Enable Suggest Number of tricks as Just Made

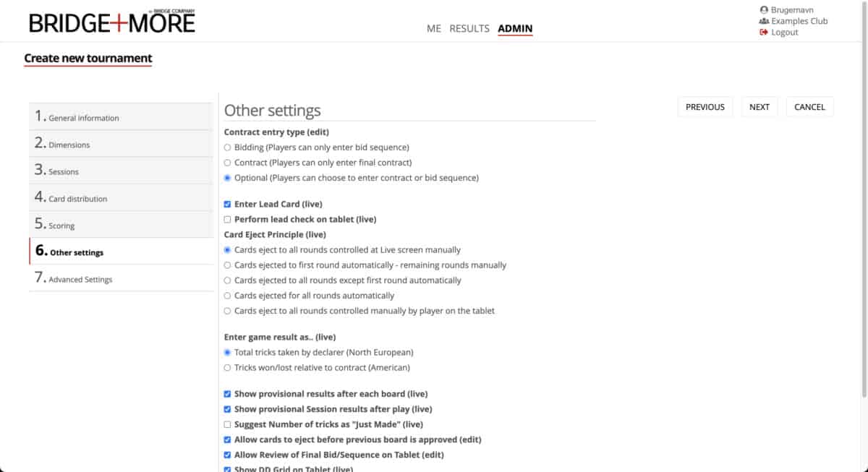tap(228, 425)
